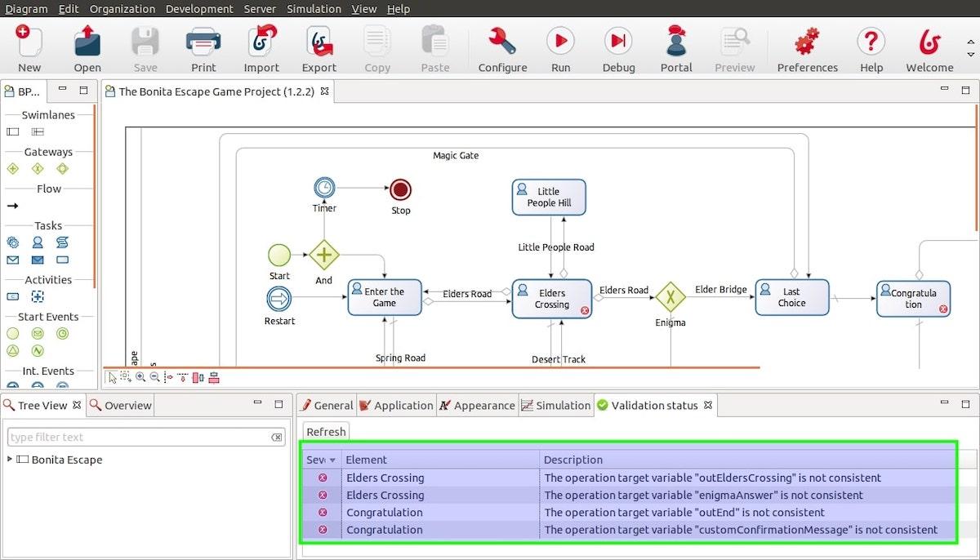Select the Enigma gateway on diagram

(x=670, y=297)
